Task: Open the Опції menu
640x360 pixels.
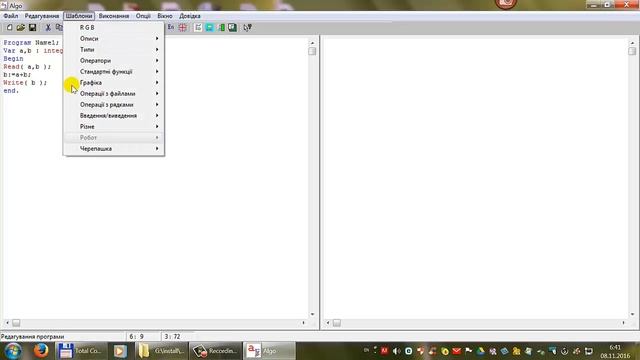Action: tap(143, 16)
